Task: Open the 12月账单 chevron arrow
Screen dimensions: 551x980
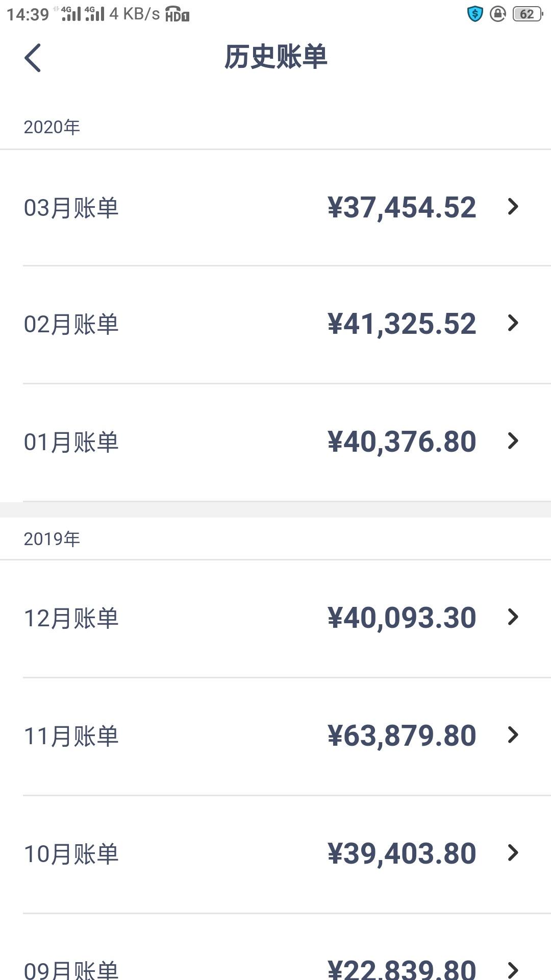Action: 513,617
